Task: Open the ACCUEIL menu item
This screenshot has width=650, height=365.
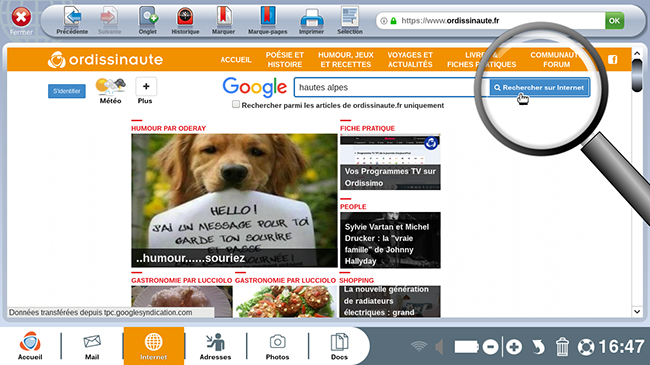Action: coord(236,60)
